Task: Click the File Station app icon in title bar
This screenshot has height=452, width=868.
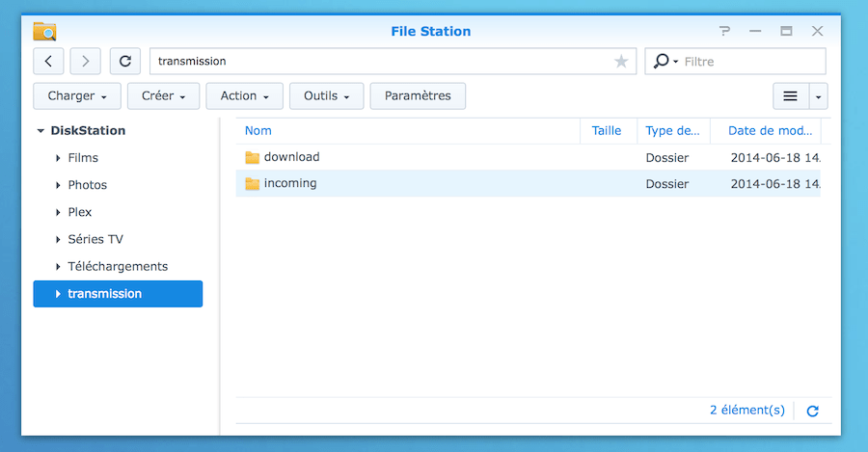Action: (x=44, y=31)
